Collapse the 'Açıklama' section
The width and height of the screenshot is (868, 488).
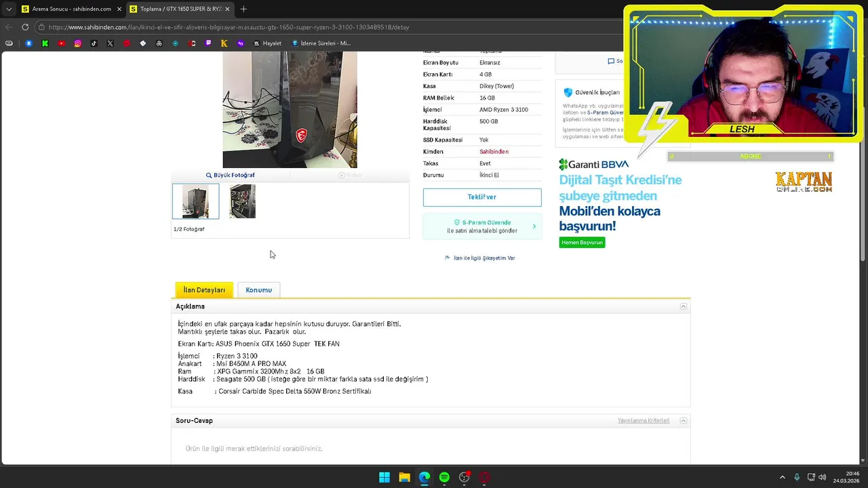684,306
